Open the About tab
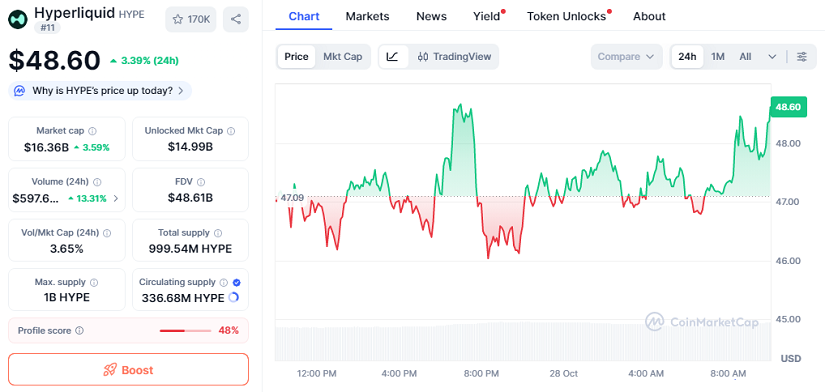Image resolution: width=825 pixels, height=392 pixels. click(x=649, y=16)
